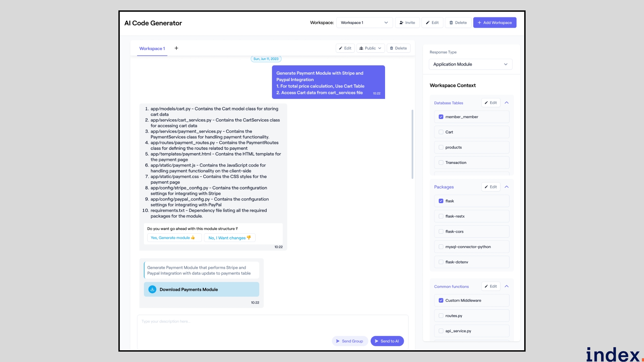Image resolution: width=644 pixels, height=362 pixels.
Task: Enable the Cart table checkbox
Action: click(441, 132)
